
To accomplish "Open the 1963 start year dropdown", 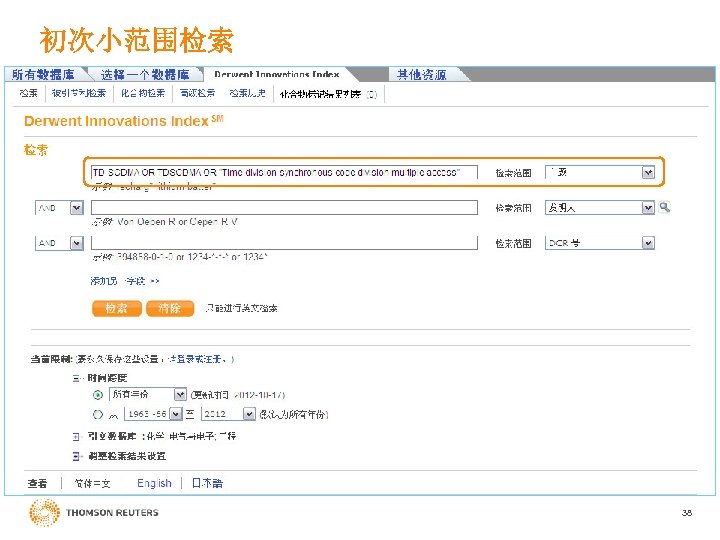I will pos(153,414).
